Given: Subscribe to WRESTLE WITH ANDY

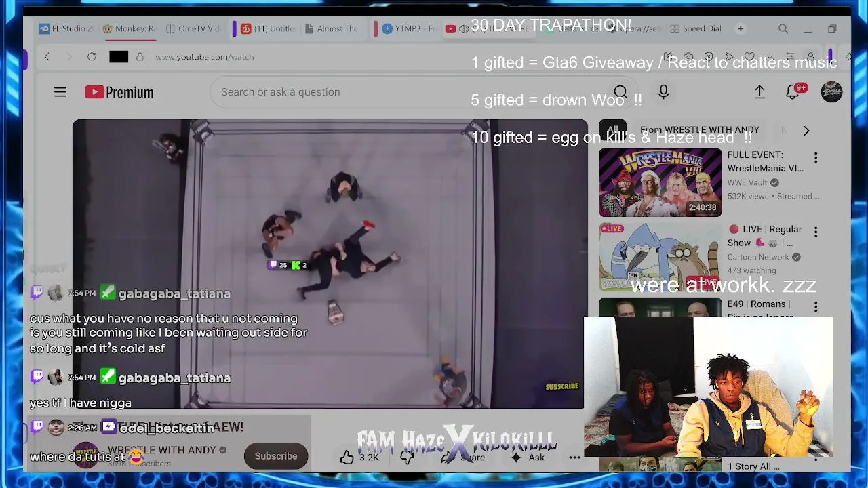Looking at the screenshot, I should [276, 456].
